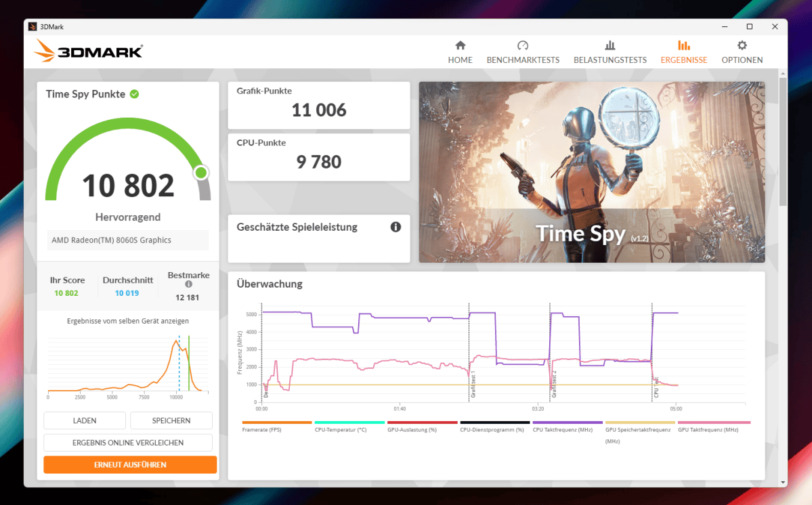Click the orange results bars icon
812x505 pixels.
point(683,45)
